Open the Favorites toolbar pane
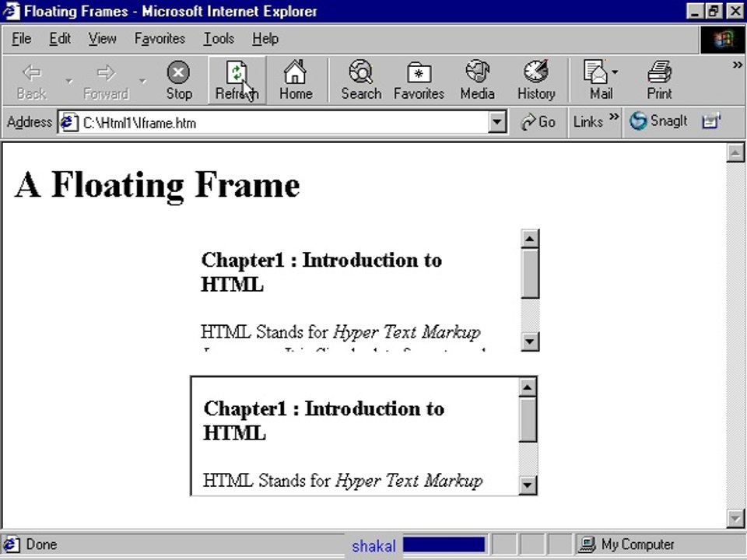 tap(419, 80)
